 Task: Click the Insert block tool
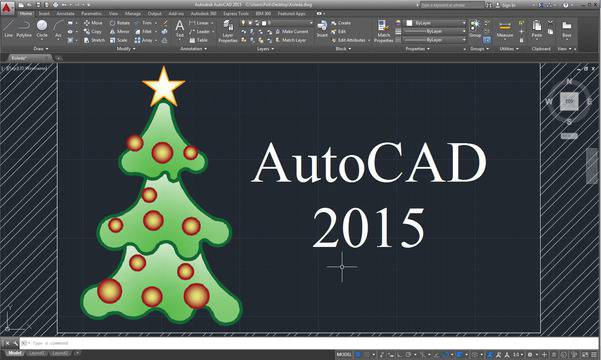pos(322,29)
